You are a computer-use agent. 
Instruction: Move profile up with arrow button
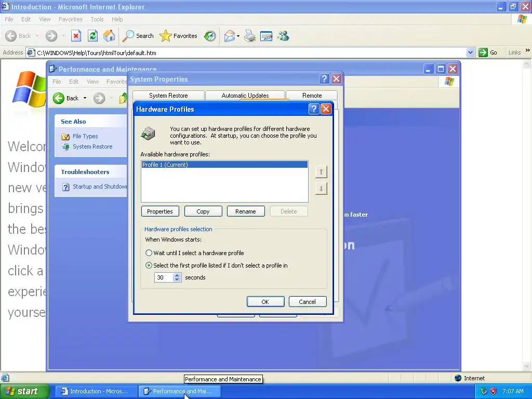pos(321,171)
